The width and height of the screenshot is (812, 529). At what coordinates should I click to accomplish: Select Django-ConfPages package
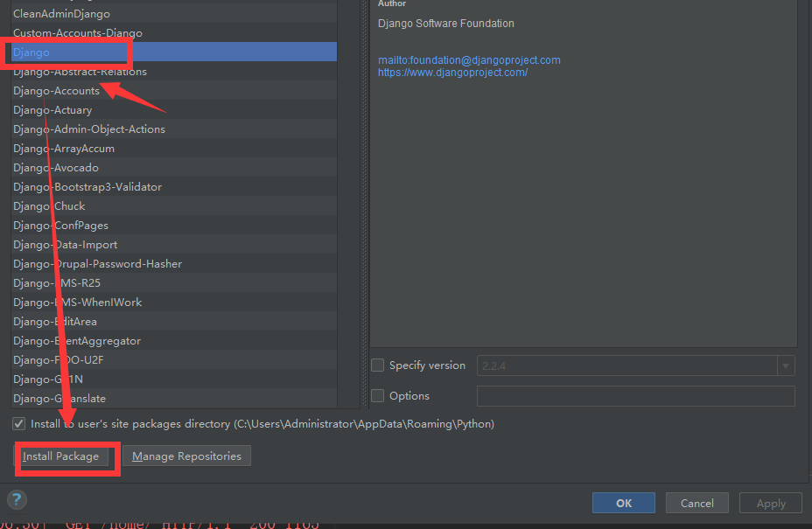pyautogui.click(x=174, y=226)
